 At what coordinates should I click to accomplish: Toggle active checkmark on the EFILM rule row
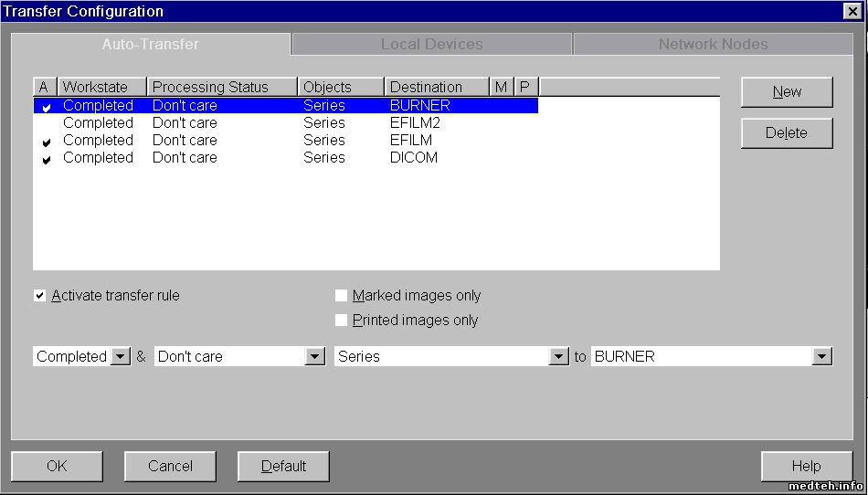pos(46,142)
